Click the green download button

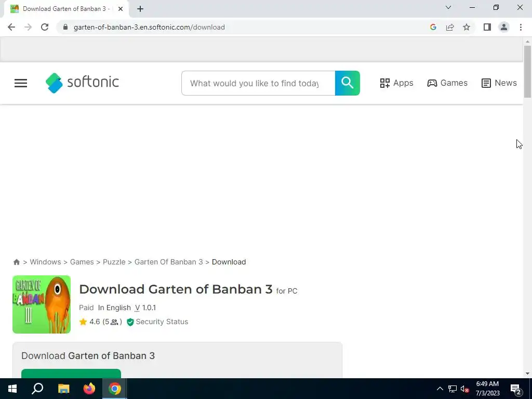coord(71,374)
